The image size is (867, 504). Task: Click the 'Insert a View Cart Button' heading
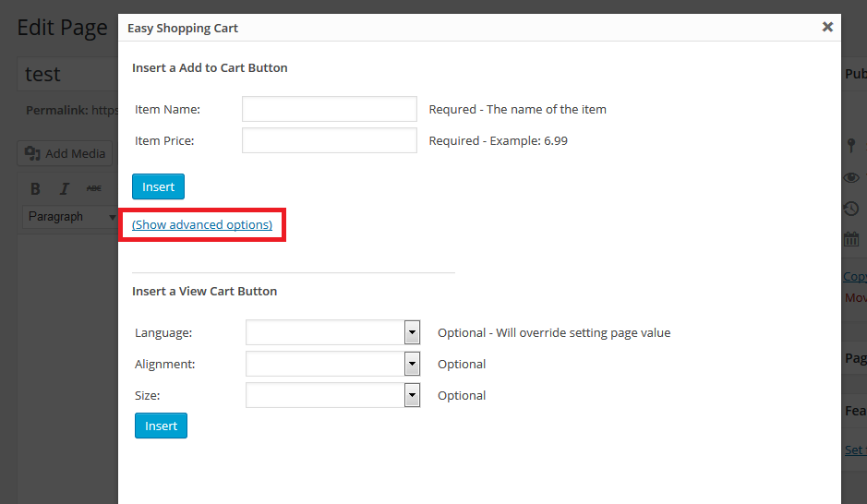(205, 291)
